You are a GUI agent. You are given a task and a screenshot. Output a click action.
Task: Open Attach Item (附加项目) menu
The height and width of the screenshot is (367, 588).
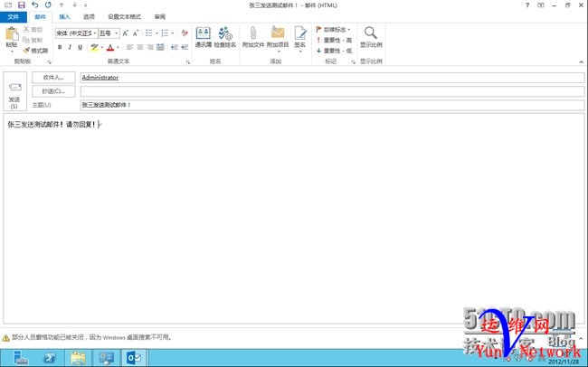(278, 39)
